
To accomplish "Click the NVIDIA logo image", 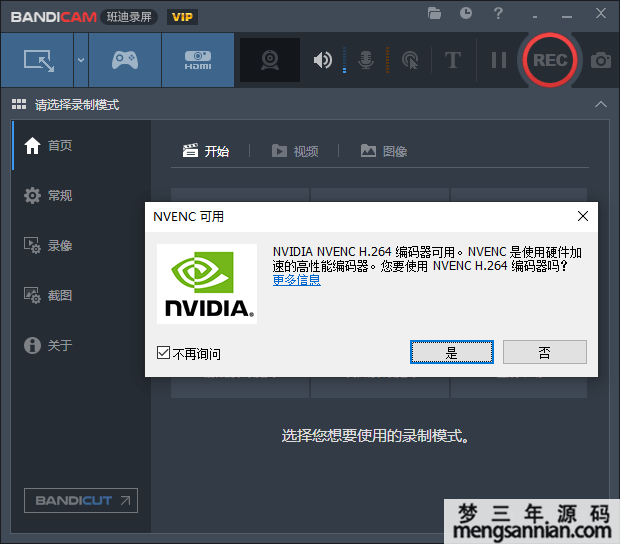I will pos(207,284).
